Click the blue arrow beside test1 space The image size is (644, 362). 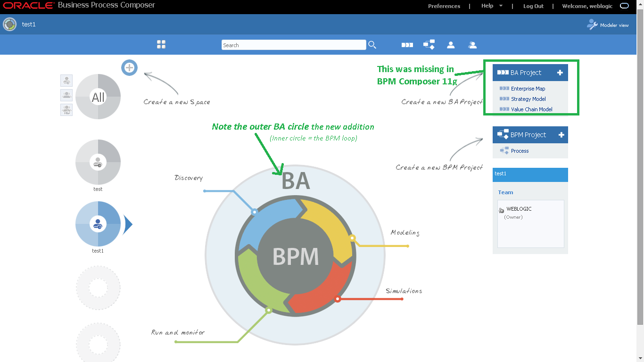(128, 225)
